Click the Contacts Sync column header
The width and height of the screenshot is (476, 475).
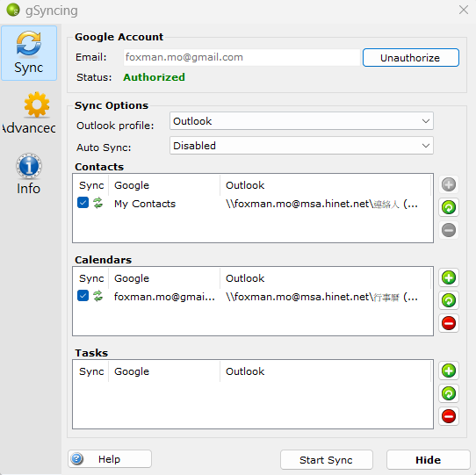(x=91, y=185)
